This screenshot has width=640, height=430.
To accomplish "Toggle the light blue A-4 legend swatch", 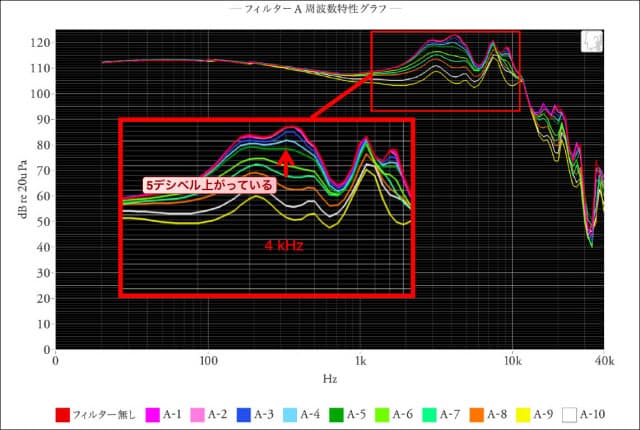I will [290, 415].
